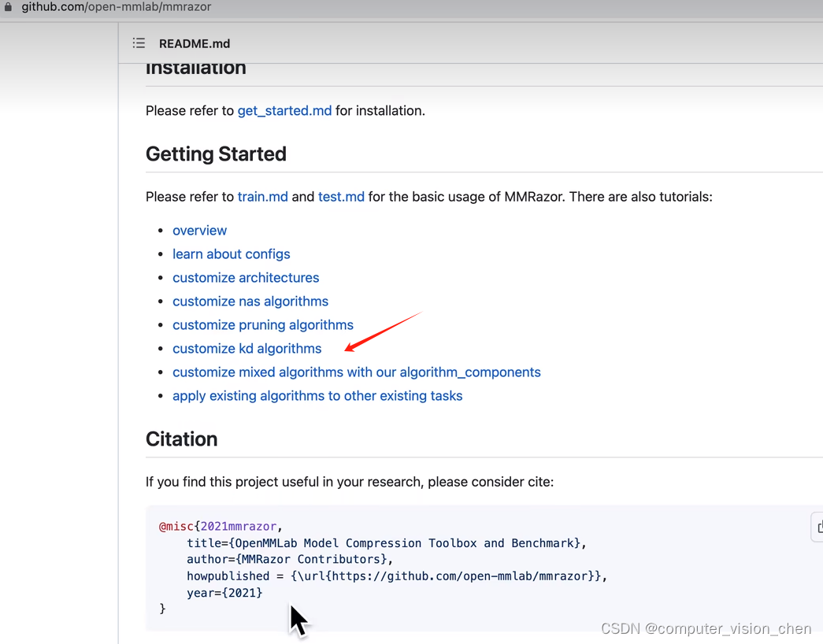
Task: Click the author={MMRazor Contributors} line
Action: (x=290, y=560)
